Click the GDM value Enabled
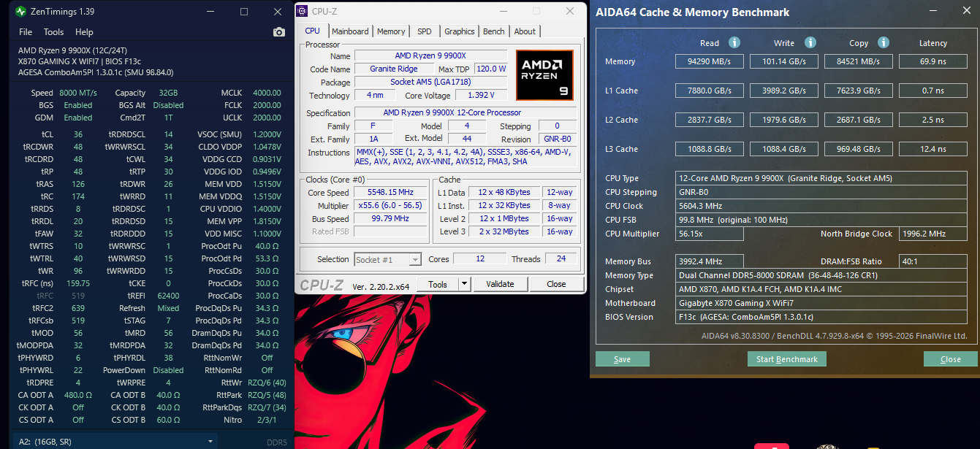Viewport: 980px width, 449px height. [x=77, y=118]
